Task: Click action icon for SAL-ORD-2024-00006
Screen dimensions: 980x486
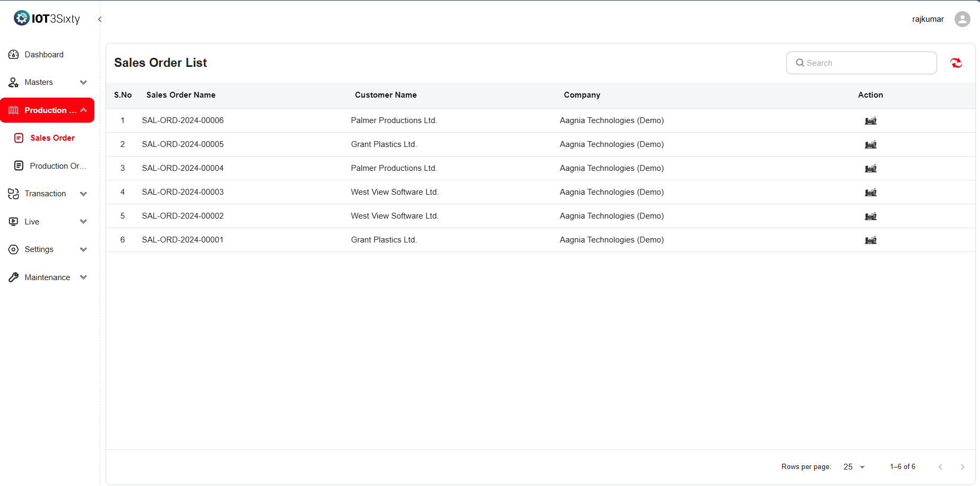Action: pyautogui.click(x=871, y=121)
